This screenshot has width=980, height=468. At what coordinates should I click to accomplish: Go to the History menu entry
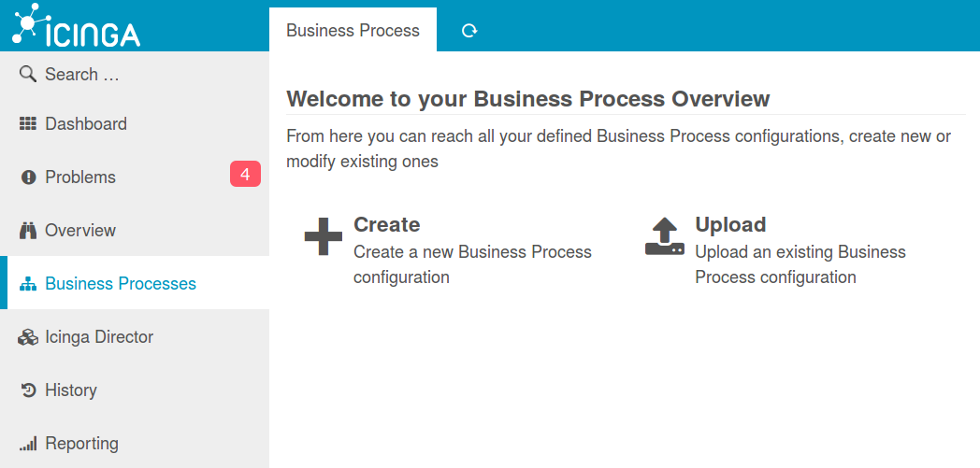point(71,390)
